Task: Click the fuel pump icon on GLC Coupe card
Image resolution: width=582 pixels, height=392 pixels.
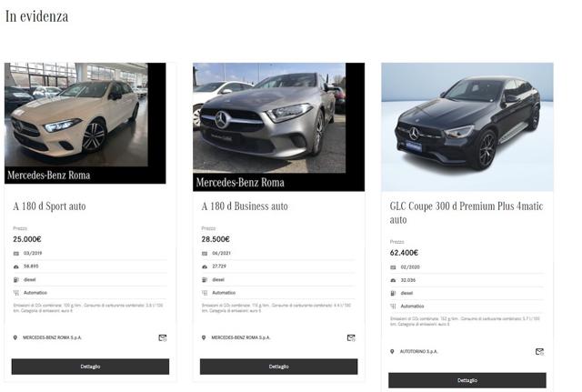Action: pos(393,293)
